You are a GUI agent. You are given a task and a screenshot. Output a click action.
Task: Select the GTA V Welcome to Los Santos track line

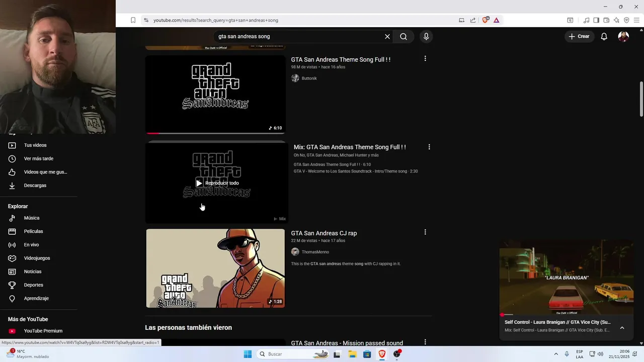pyautogui.click(x=356, y=171)
